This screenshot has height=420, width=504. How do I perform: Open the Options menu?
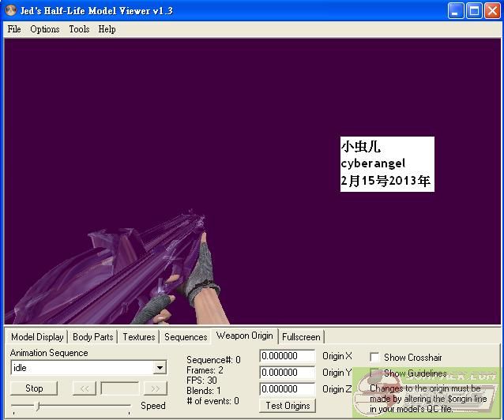pos(45,29)
